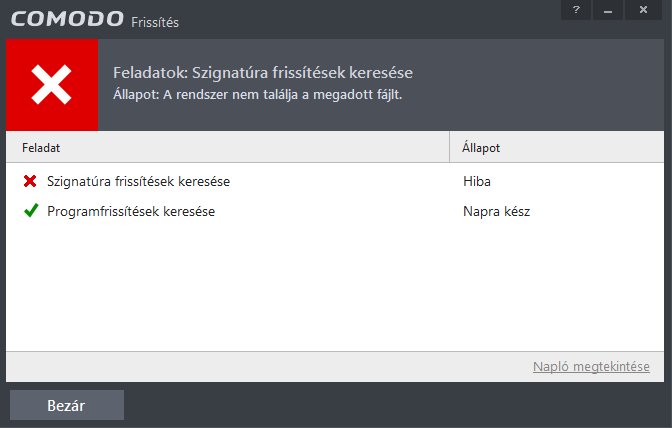Select the Programfrissítések keresése row
Screen dimensions: 672x428
tap(335, 211)
